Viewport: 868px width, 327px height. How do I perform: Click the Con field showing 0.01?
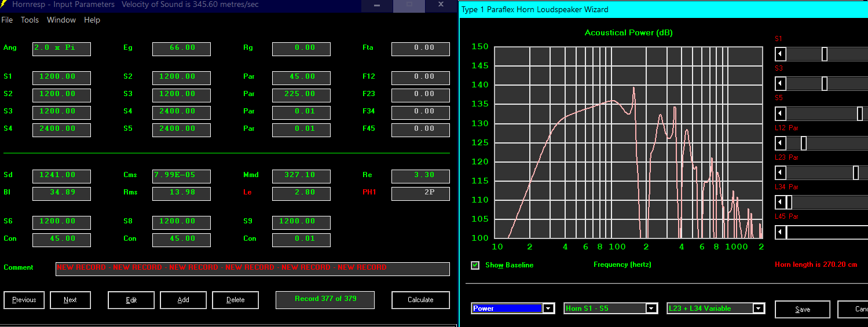point(301,240)
